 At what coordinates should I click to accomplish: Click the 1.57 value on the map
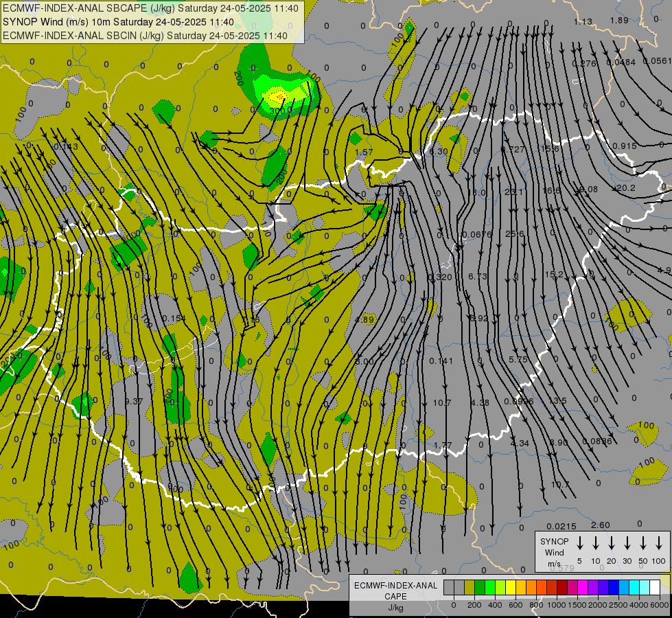click(364, 152)
